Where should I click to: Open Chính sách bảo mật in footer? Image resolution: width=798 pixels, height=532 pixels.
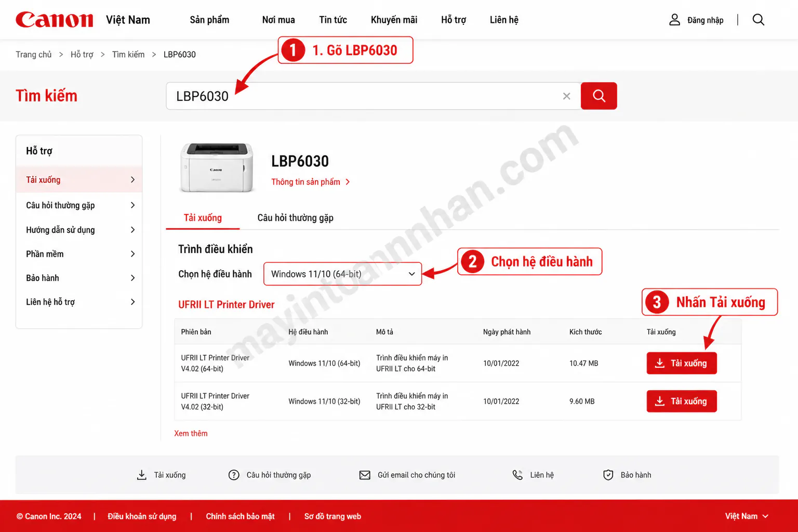(240, 516)
